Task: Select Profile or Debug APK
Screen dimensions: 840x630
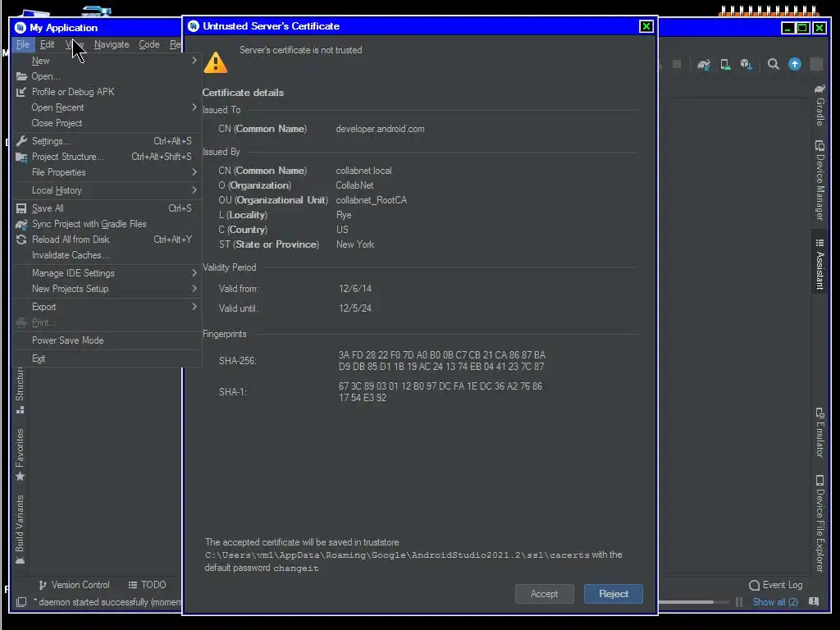Action: tap(107, 92)
